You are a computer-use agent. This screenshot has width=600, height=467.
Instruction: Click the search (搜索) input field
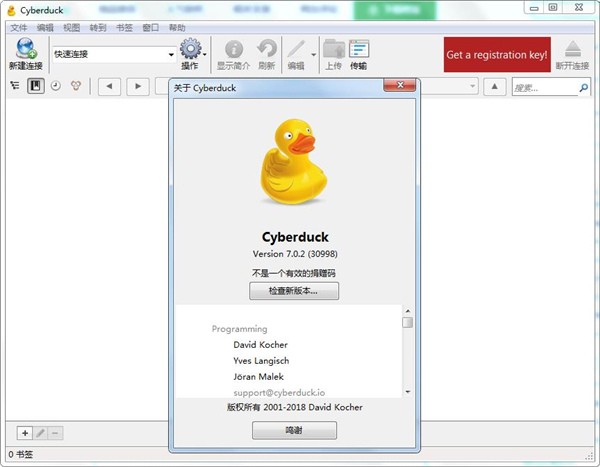coord(545,88)
